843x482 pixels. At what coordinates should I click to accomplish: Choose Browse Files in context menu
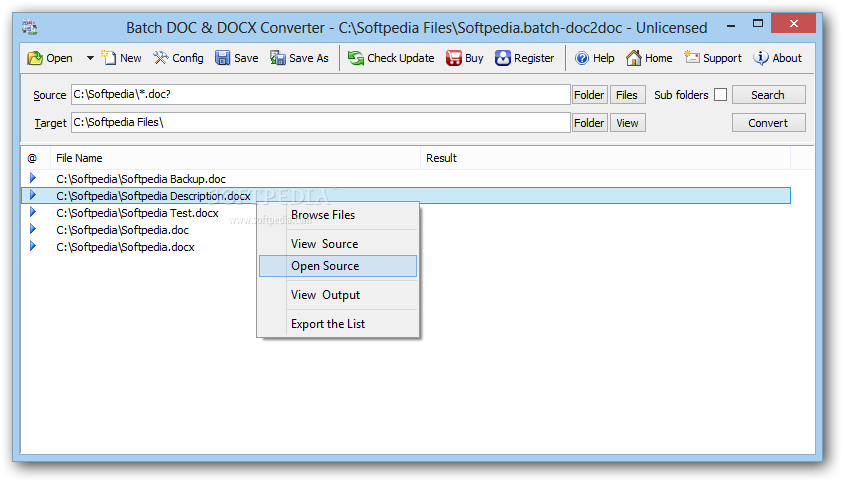[x=338, y=215]
